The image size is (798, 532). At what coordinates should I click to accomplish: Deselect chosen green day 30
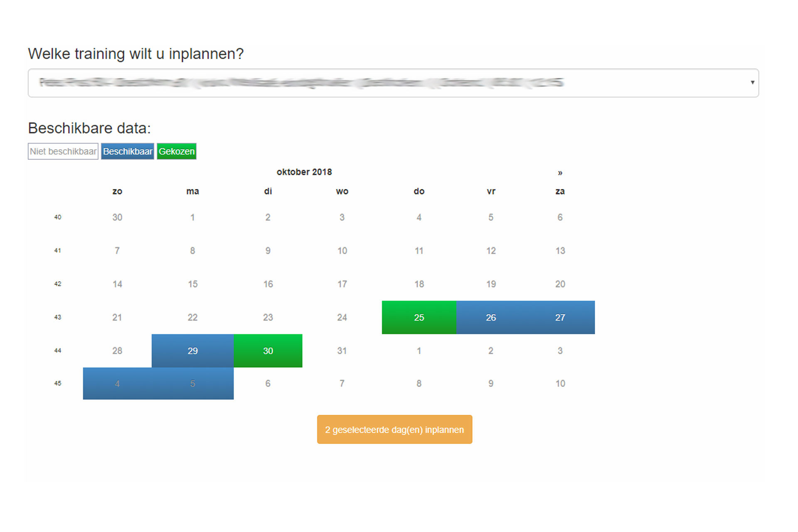[x=268, y=351]
